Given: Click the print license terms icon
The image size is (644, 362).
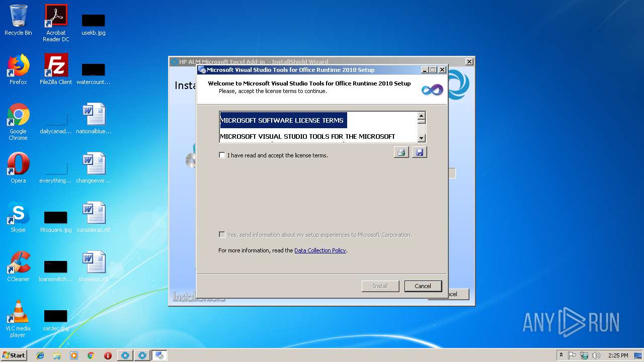Looking at the screenshot, I should point(401,152).
